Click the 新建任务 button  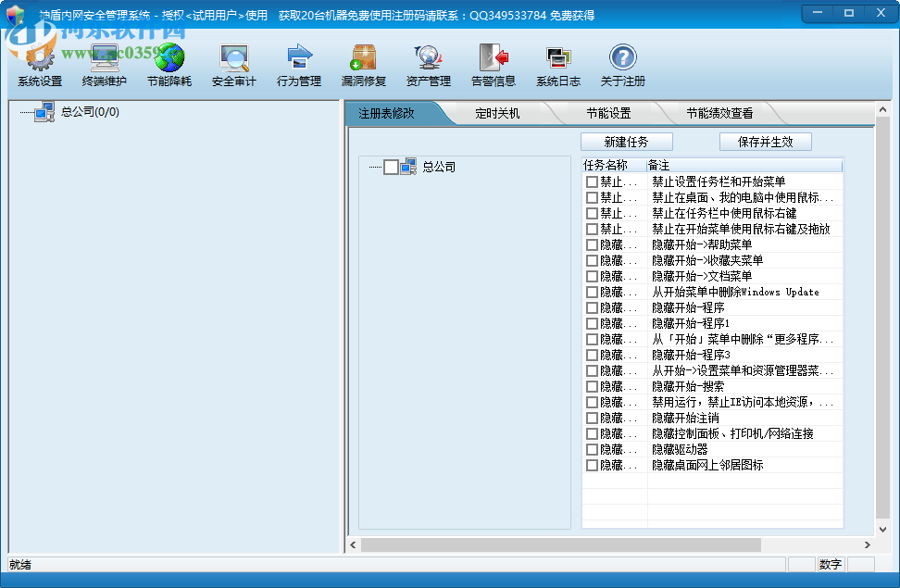point(626,142)
